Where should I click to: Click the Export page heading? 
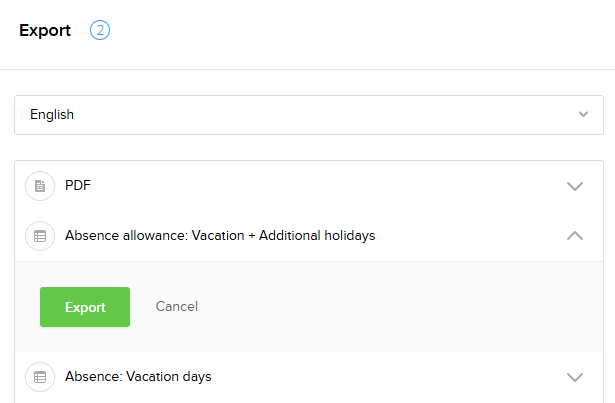click(x=45, y=31)
